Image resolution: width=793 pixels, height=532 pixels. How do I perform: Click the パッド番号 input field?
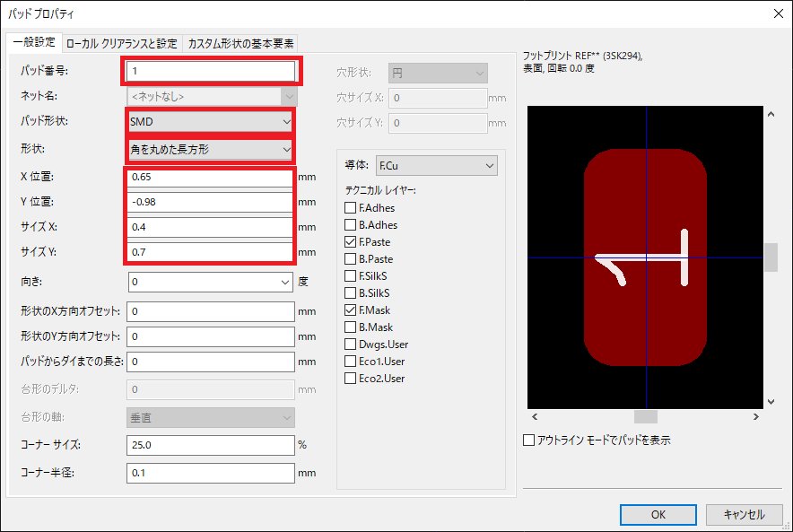(211, 71)
